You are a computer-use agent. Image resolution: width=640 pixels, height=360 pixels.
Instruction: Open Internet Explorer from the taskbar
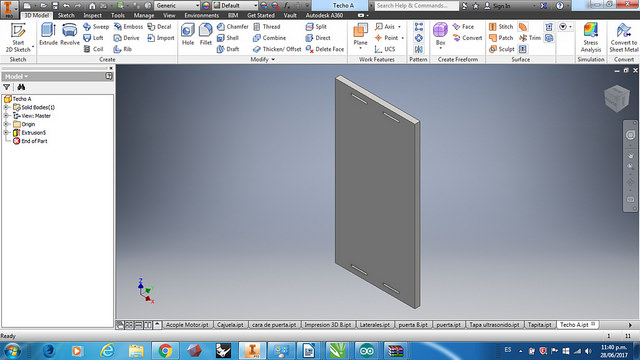tap(107, 351)
